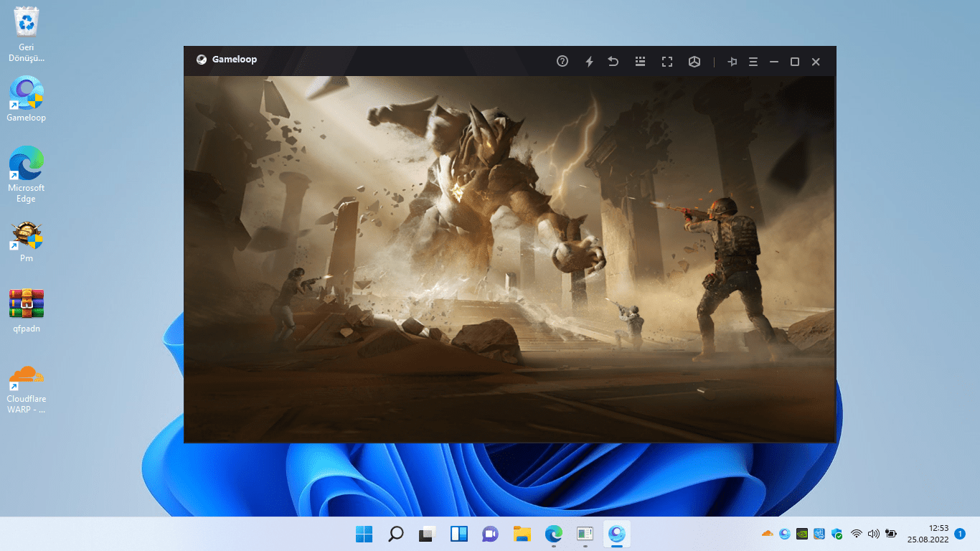
Task: Open the Gameloop hamburger menu
Action: 753,62
